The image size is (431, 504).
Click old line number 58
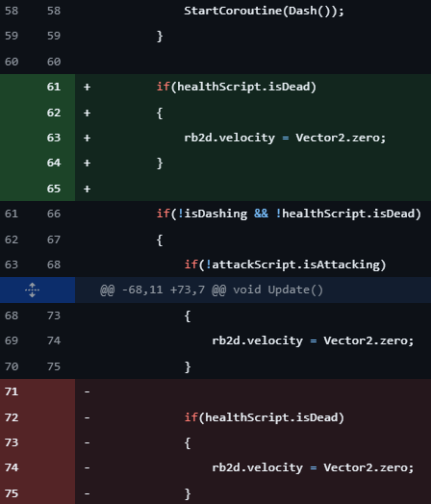[x=12, y=11]
